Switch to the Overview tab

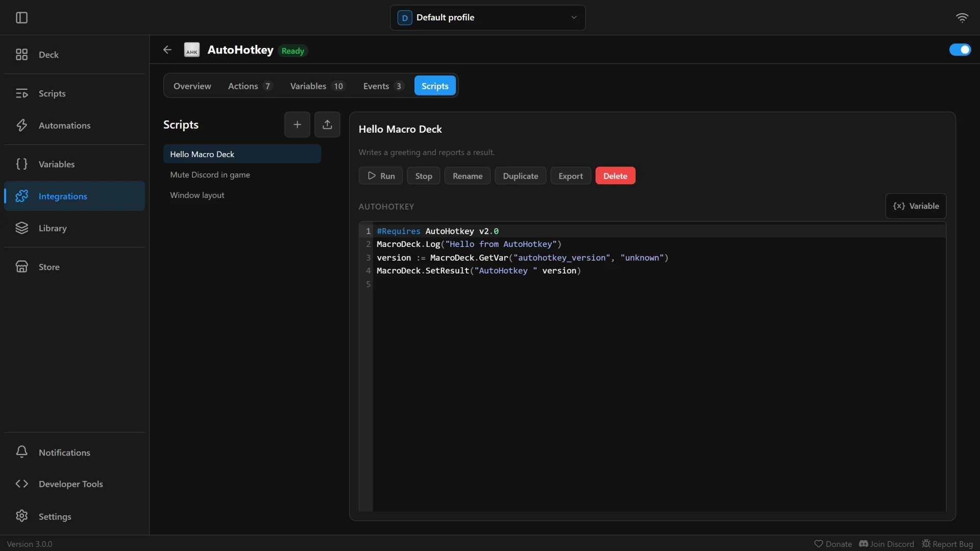tap(192, 86)
